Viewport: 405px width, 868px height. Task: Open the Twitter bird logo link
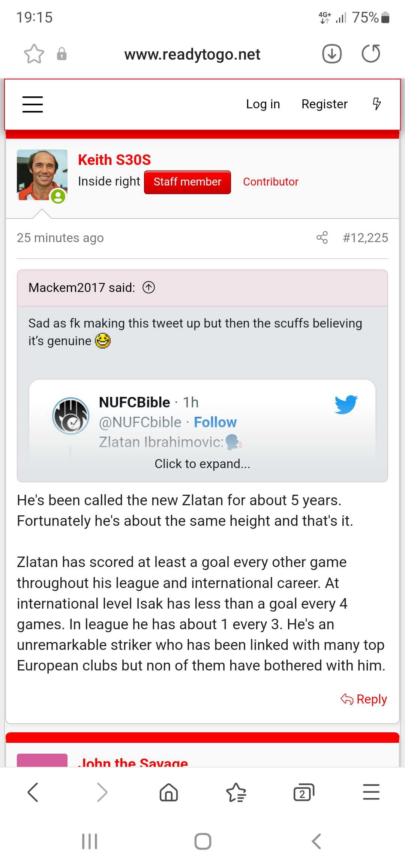tap(346, 404)
